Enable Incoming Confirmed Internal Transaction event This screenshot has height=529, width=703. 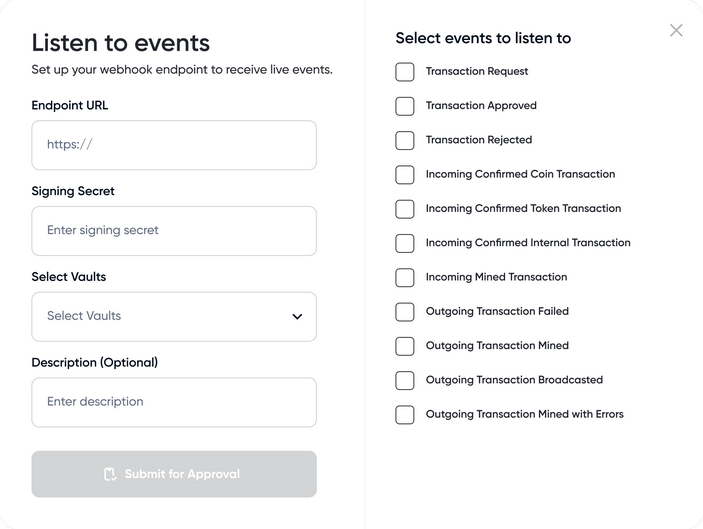point(405,243)
